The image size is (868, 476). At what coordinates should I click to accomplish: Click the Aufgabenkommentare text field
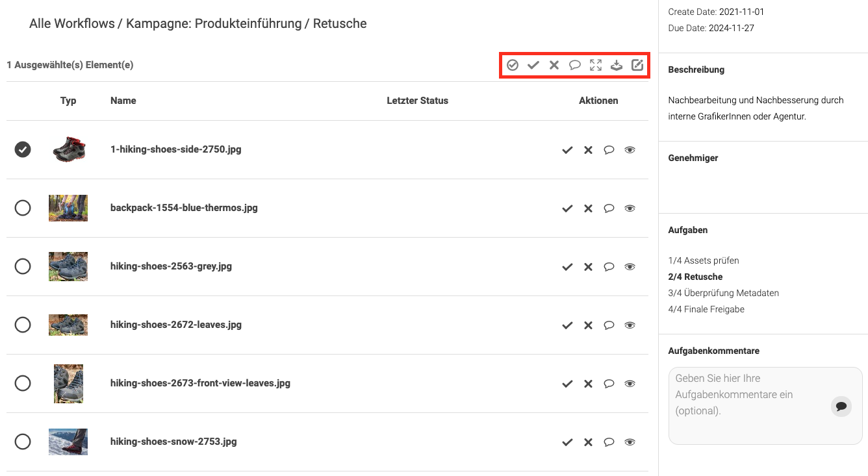click(765, 406)
